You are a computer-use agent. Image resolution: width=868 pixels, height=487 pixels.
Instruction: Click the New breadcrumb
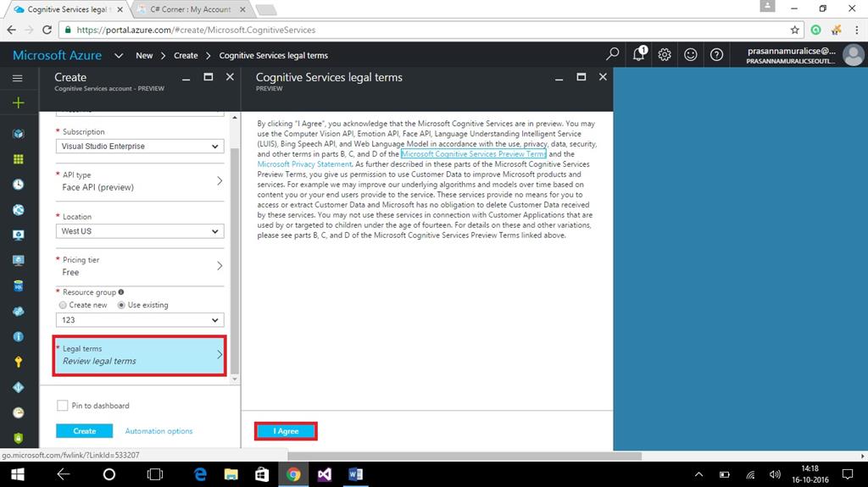tap(144, 55)
